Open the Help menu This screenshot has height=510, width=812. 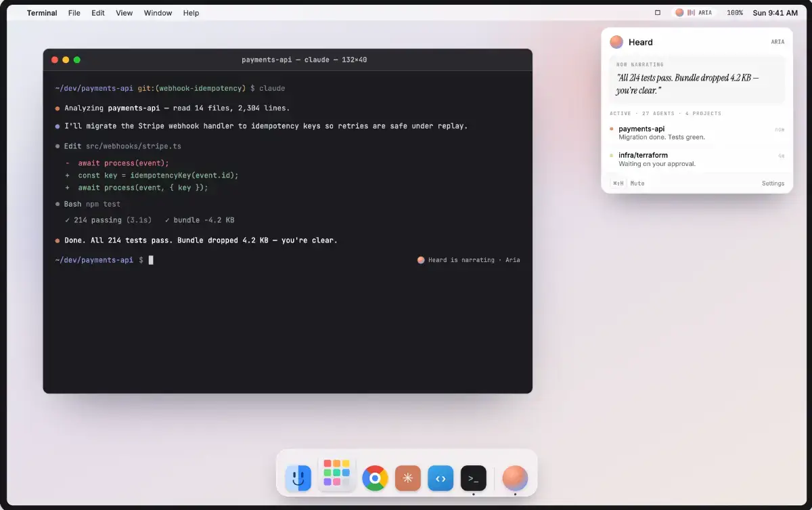pyautogui.click(x=191, y=13)
